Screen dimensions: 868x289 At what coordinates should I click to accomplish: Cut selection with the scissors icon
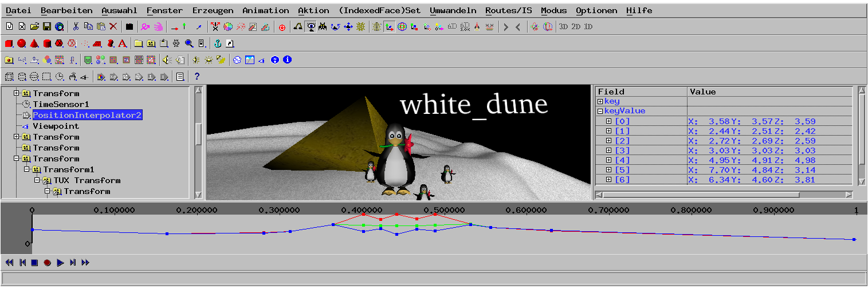(76, 26)
